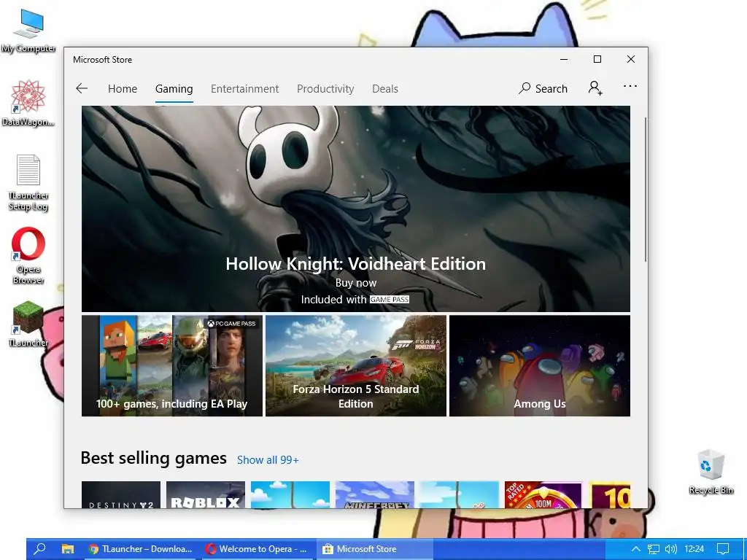This screenshot has width=747, height=560.
Task: Open the sign-in account icon
Action: (595, 87)
